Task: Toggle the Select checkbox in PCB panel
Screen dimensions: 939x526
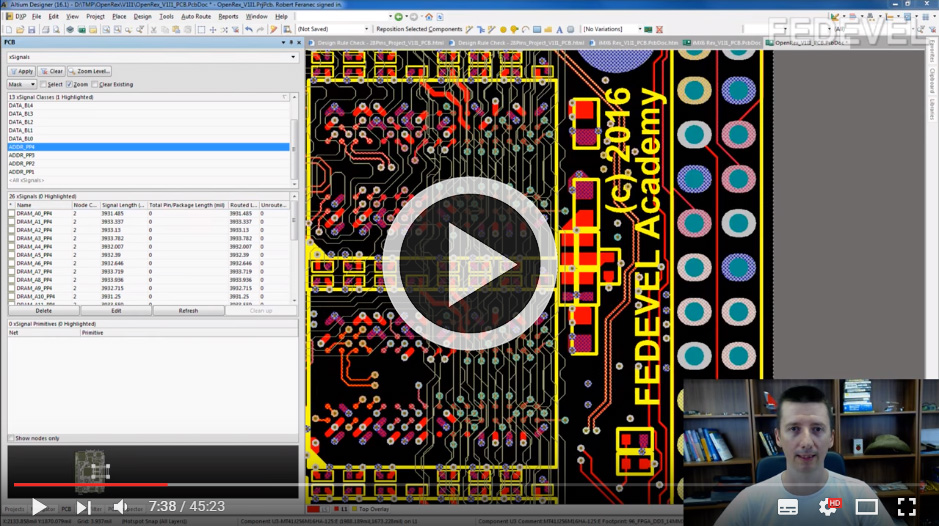Action: pos(43,84)
